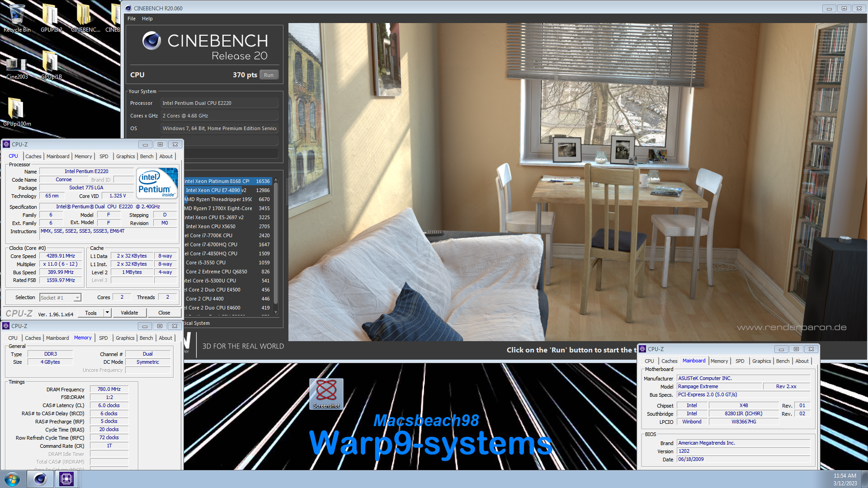Click the Intel Pentium inside logo
This screenshot has width=868, height=488.
157,183
